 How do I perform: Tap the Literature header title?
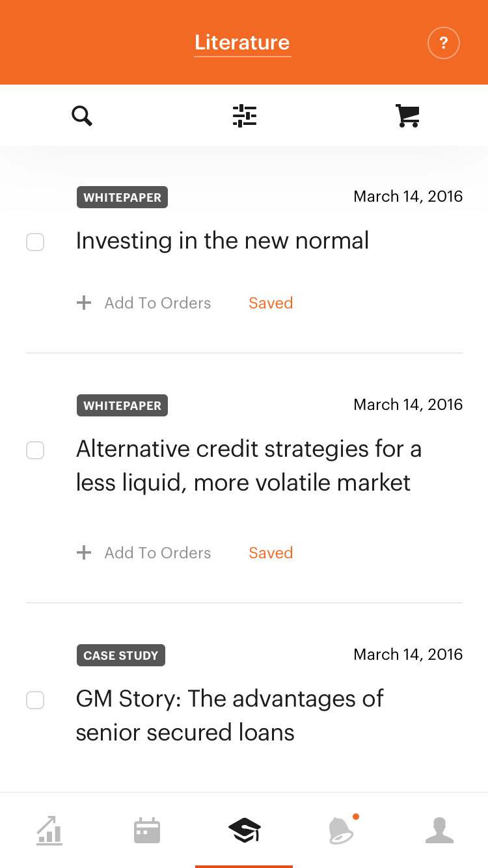(242, 43)
